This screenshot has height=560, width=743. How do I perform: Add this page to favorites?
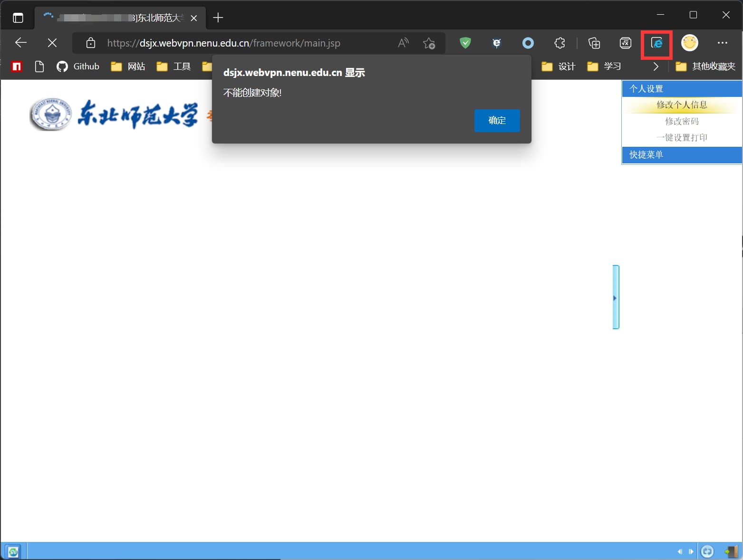point(429,43)
